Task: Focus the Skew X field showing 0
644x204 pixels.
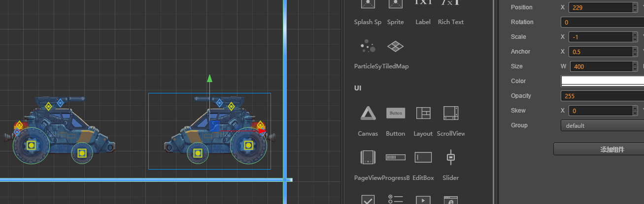Action: [x=600, y=111]
